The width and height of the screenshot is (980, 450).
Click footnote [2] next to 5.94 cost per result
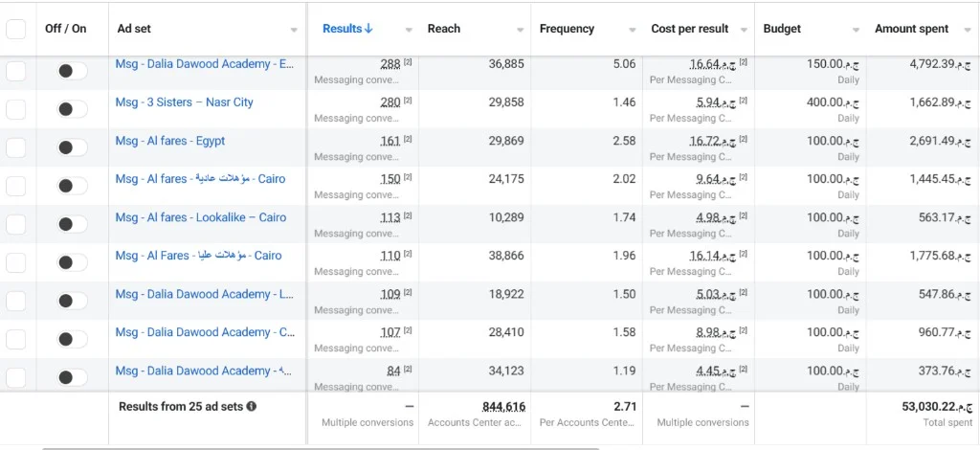743,100
